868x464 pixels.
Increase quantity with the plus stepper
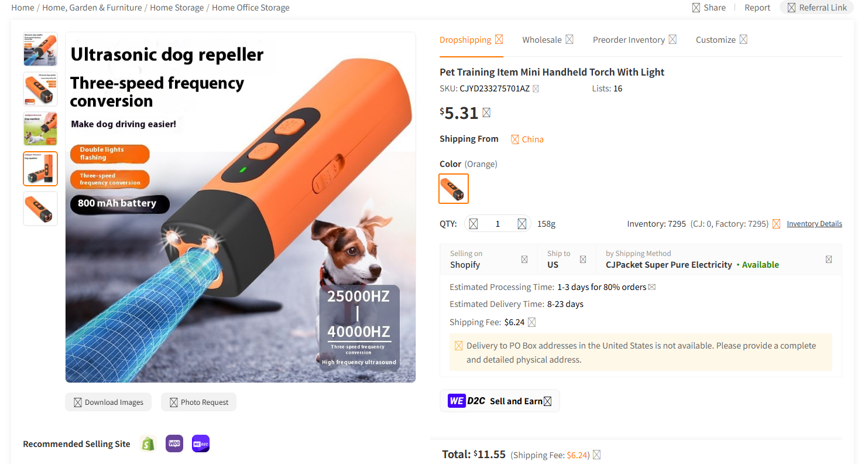[522, 224]
